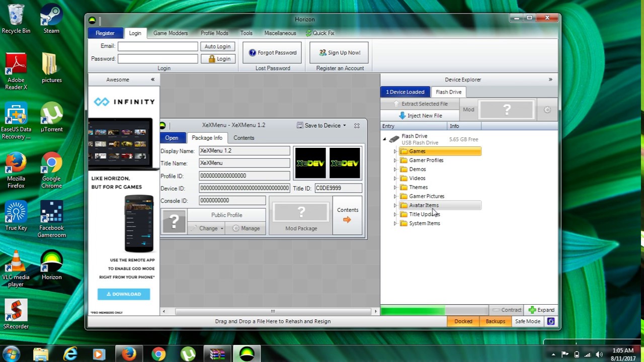
Task: Open True Key desktop icon
Action: click(16, 216)
